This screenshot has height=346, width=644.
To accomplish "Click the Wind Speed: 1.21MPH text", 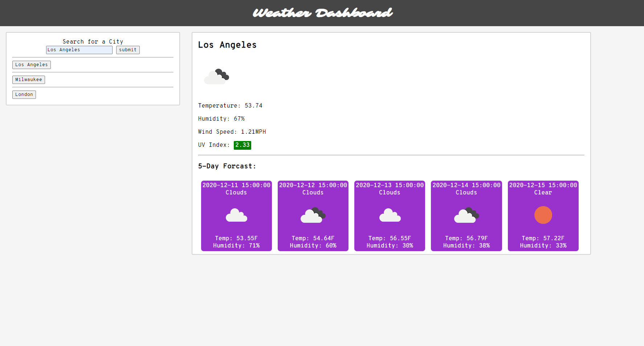I will [x=232, y=132].
